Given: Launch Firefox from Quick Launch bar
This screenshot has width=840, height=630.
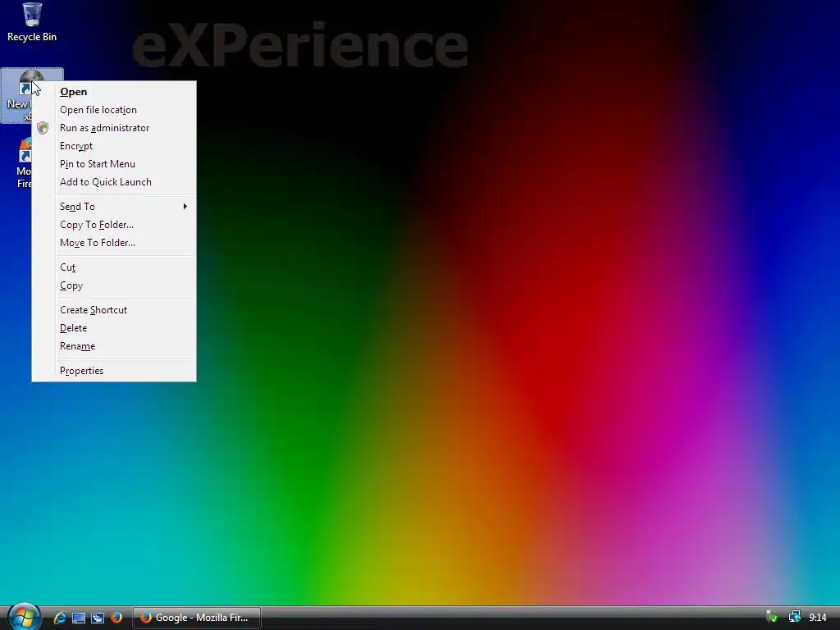Looking at the screenshot, I should (116, 618).
